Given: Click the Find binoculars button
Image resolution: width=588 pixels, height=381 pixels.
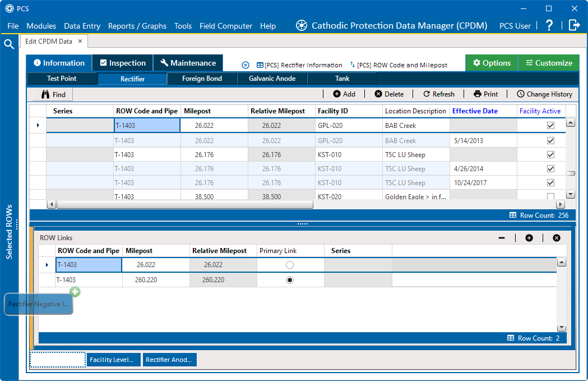Looking at the screenshot, I should pyautogui.click(x=53, y=95).
